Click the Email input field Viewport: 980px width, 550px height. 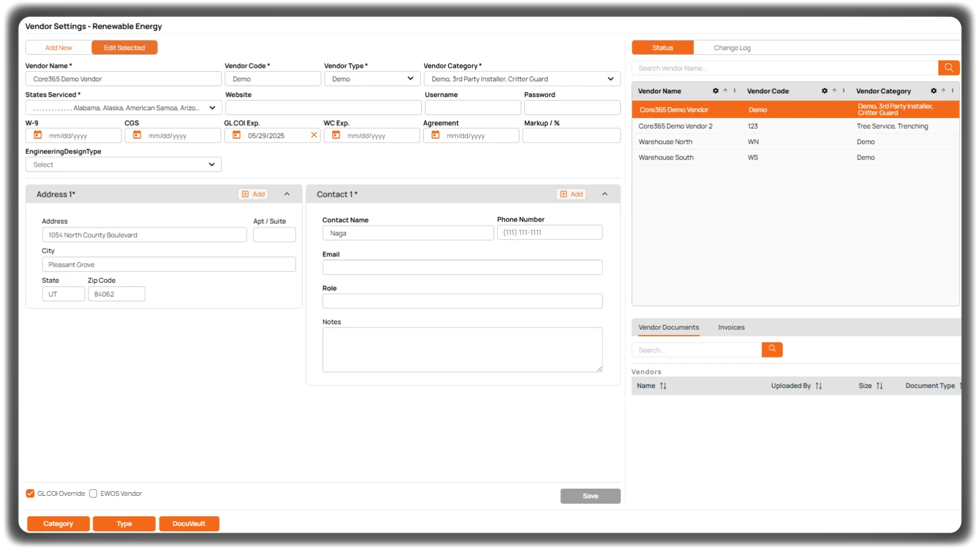click(462, 267)
